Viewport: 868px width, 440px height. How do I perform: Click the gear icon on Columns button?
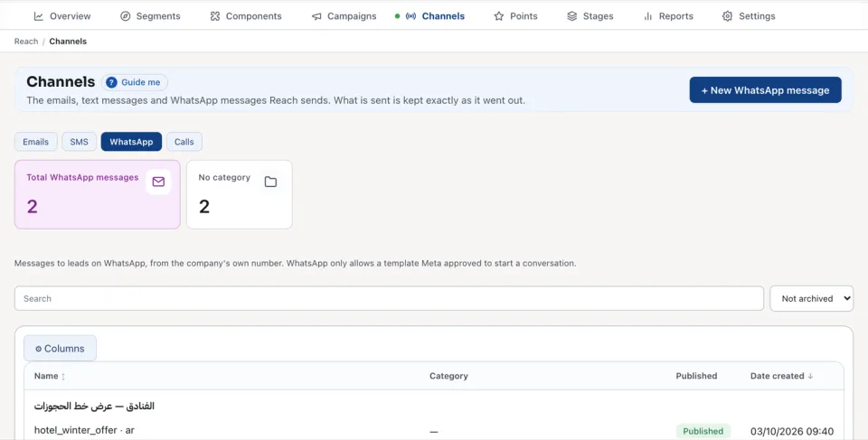(x=39, y=349)
